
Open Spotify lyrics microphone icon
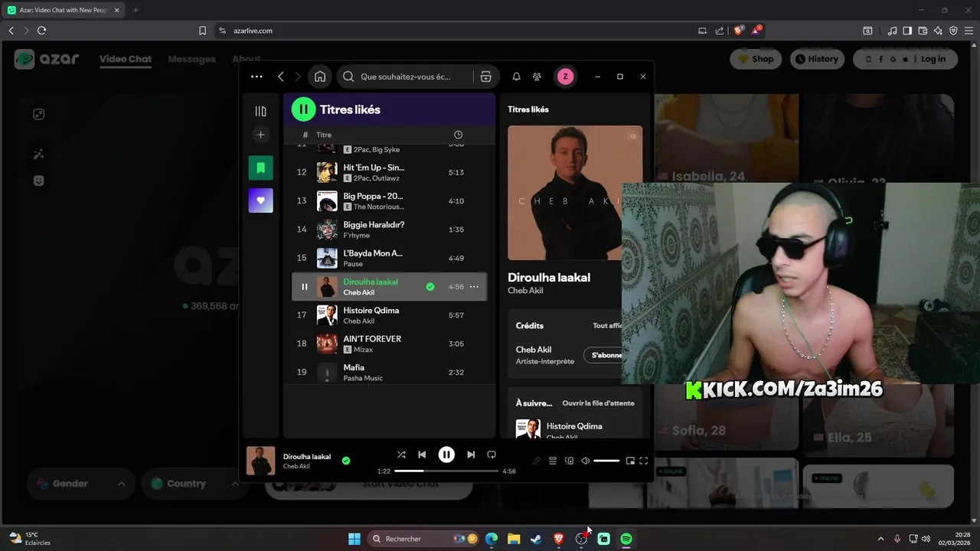pos(537,461)
